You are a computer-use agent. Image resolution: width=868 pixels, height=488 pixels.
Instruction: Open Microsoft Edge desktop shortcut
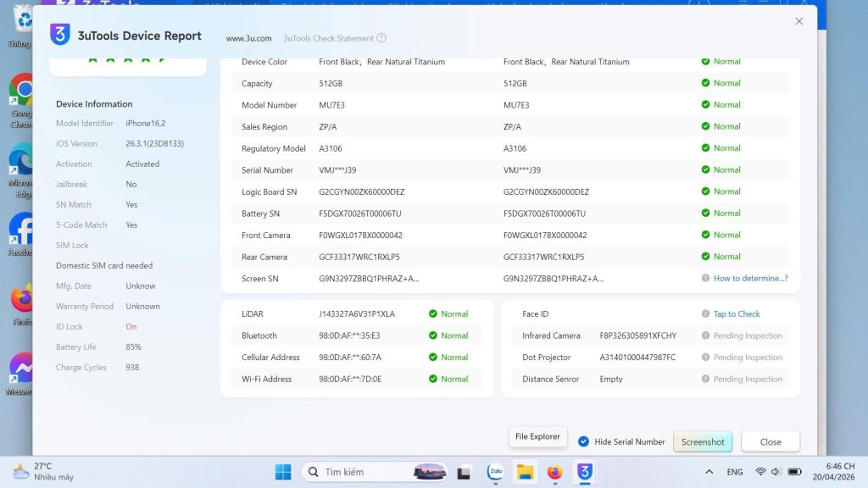21,171
